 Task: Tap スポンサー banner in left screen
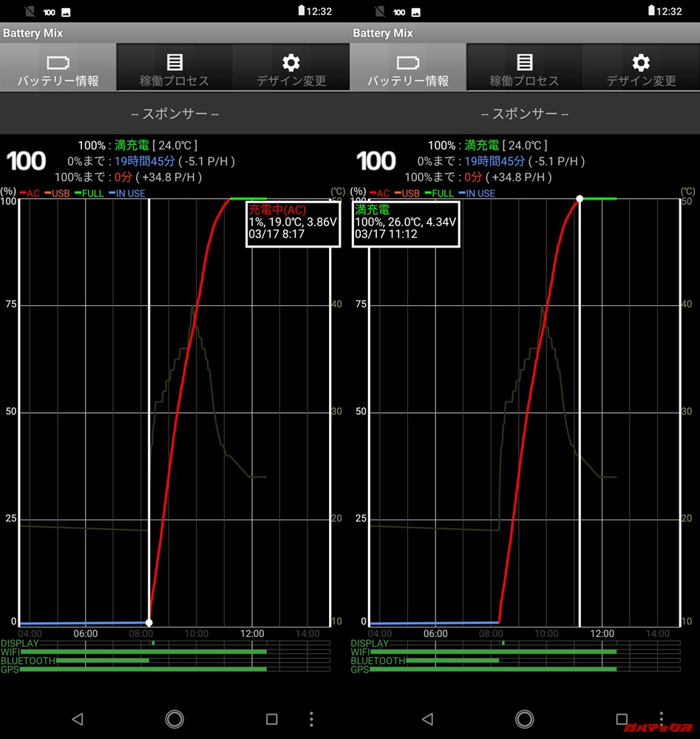pyautogui.click(x=174, y=114)
